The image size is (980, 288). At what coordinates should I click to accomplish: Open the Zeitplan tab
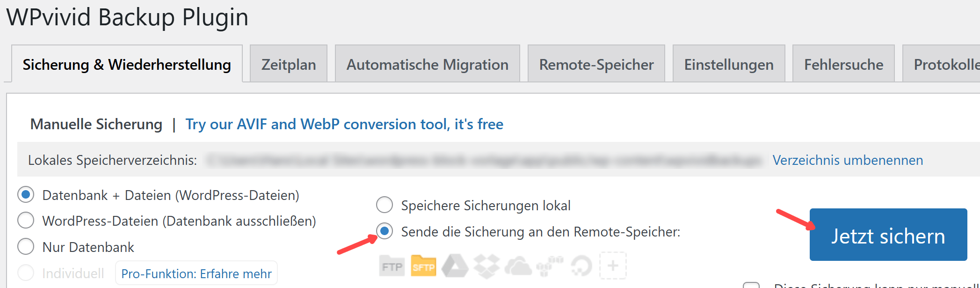[289, 64]
